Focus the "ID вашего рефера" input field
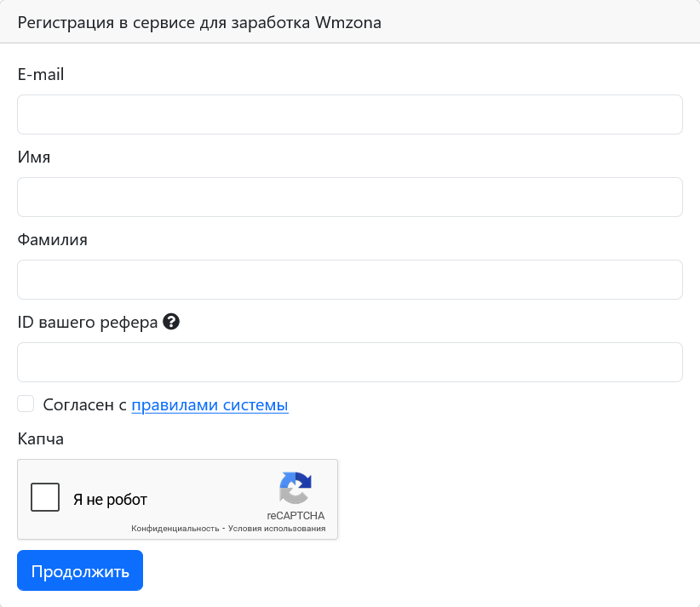 [x=349, y=362]
